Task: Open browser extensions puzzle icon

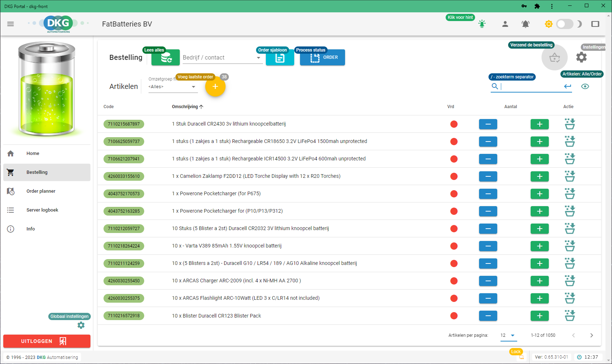Action: (x=537, y=6)
